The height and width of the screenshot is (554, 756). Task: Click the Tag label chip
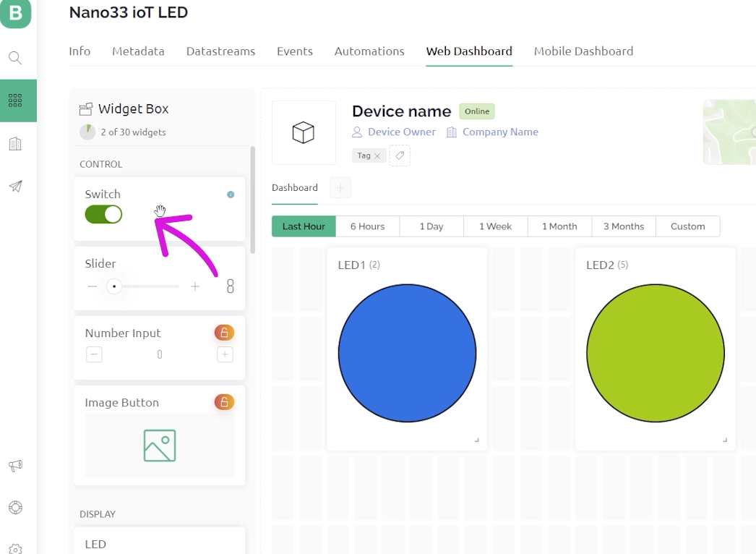pos(369,155)
